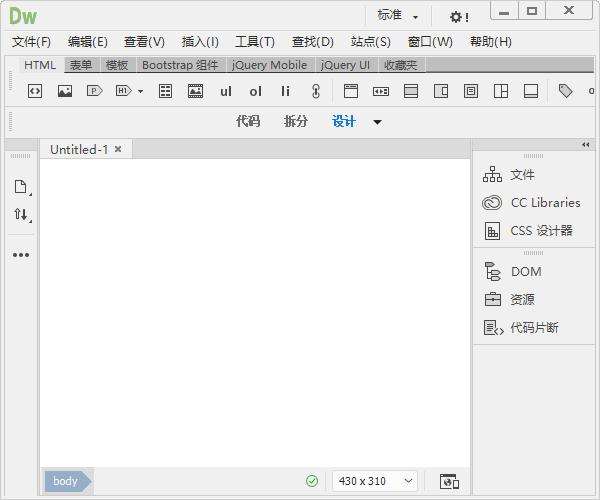This screenshot has width=600, height=500.
Task: Open sync settings gear icon
Action: (459, 17)
